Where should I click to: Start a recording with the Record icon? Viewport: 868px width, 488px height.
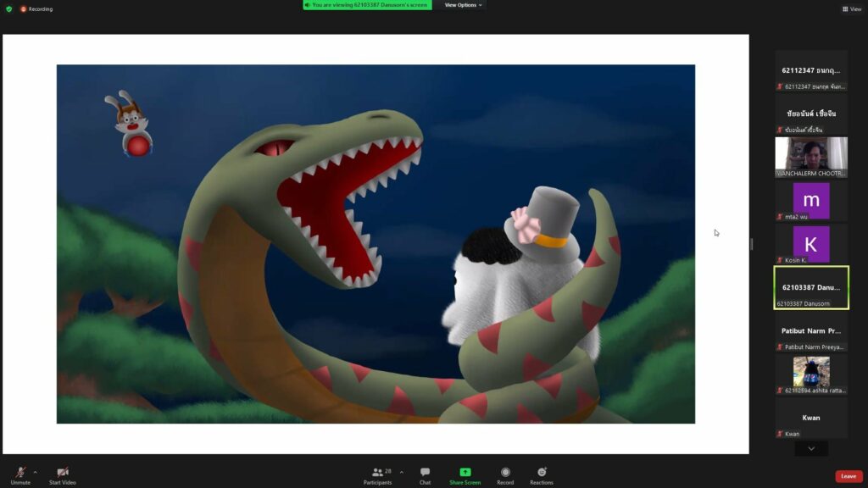(504, 473)
